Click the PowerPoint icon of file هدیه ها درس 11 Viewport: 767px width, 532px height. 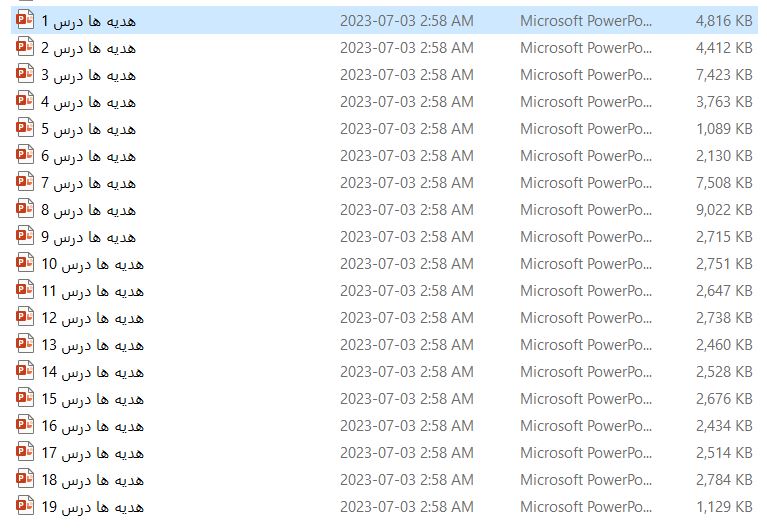coord(25,290)
